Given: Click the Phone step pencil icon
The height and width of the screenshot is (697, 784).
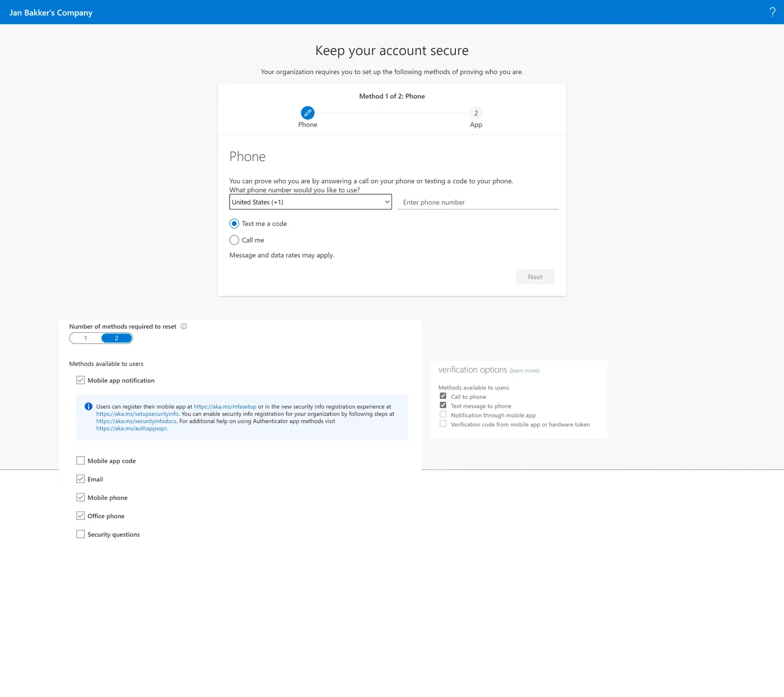Looking at the screenshot, I should (307, 113).
